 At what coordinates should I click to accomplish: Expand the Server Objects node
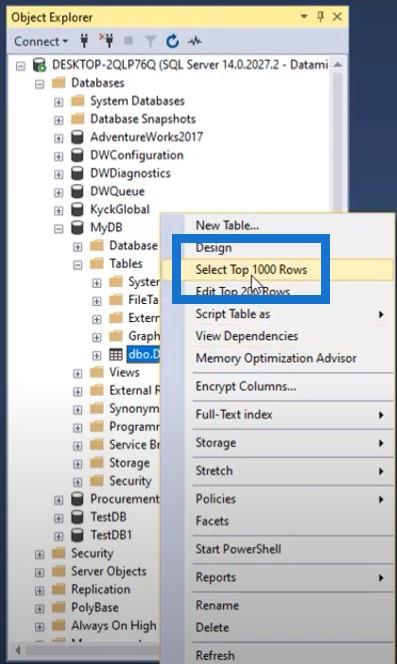point(39,573)
